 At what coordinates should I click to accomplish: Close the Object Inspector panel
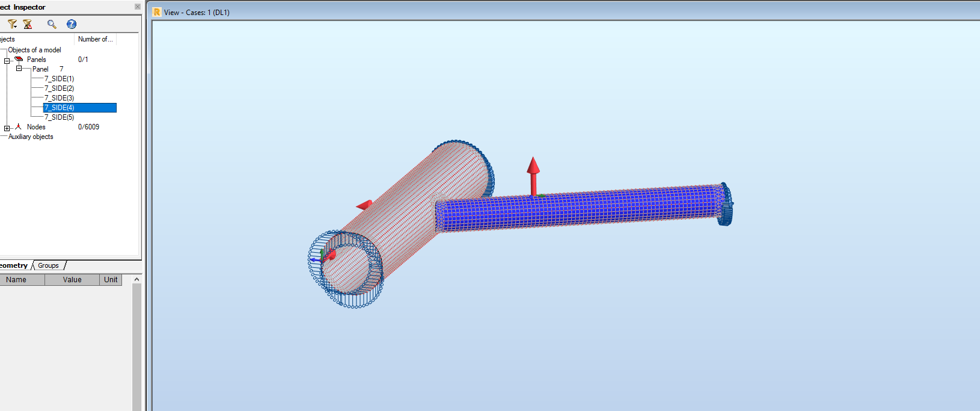(x=138, y=7)
